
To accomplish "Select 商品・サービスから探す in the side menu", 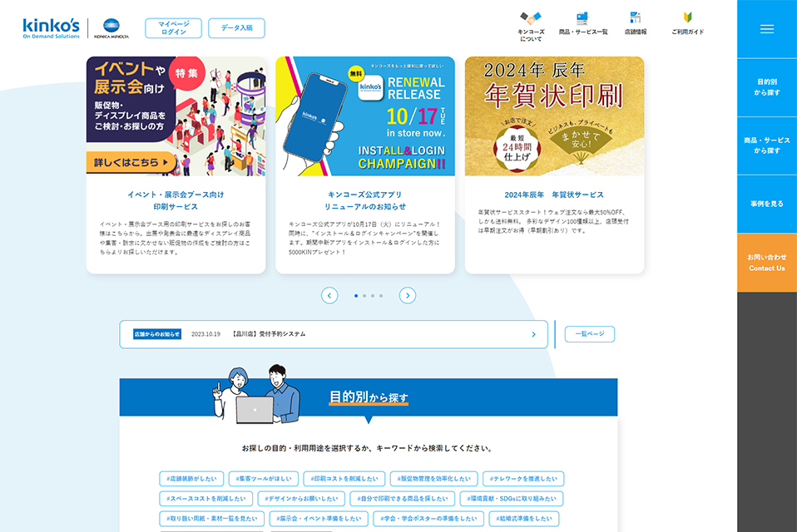I will click(767, 145).
